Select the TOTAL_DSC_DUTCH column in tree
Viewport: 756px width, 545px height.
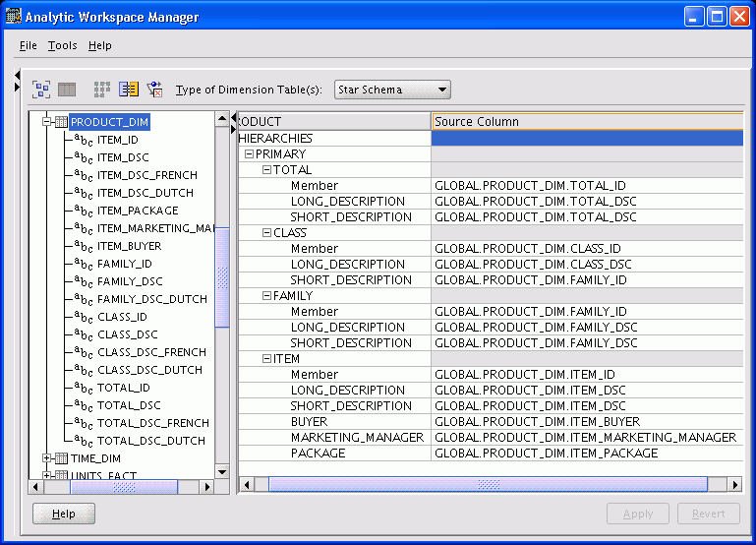(151, 441)
